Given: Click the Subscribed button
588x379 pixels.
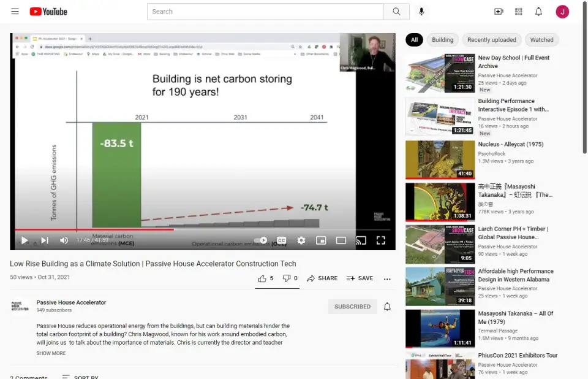Looking at the screenshot, I should coord(352,307).
